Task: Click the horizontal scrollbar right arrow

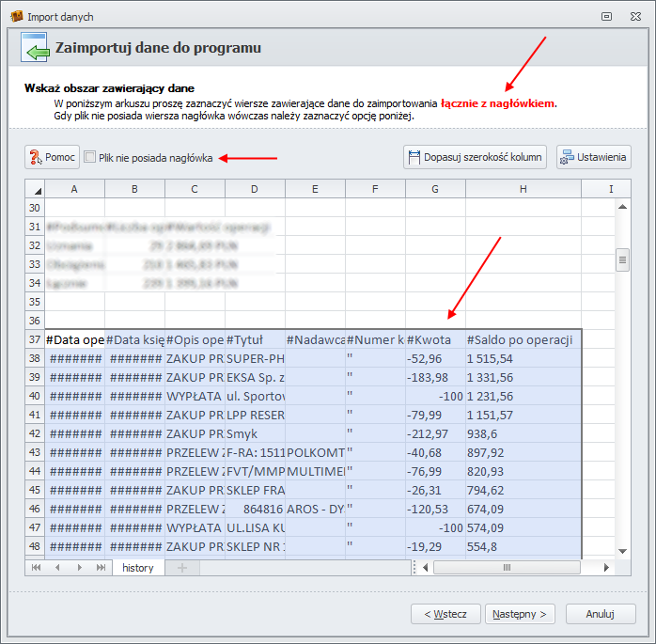Action: (606, 568)
